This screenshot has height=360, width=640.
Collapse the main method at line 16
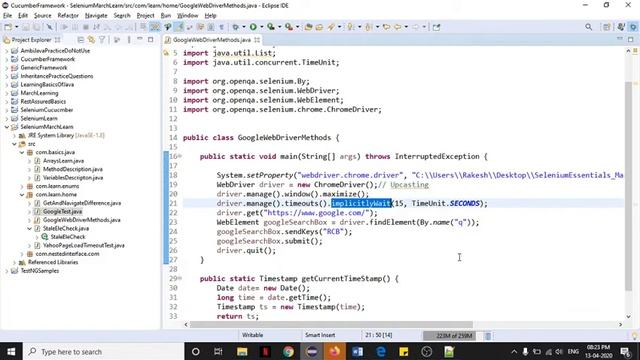tap(180, 156)
